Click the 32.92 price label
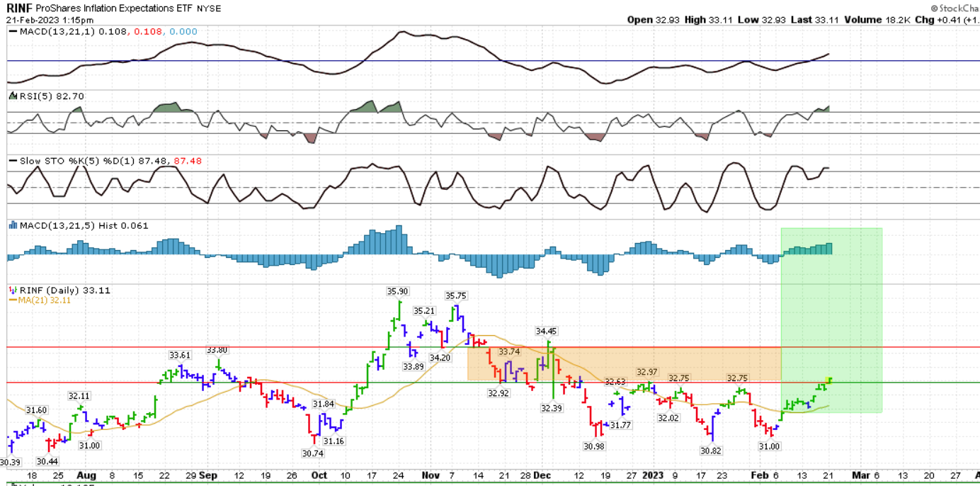This screenshot has width=980, height=486. (500, 392)
